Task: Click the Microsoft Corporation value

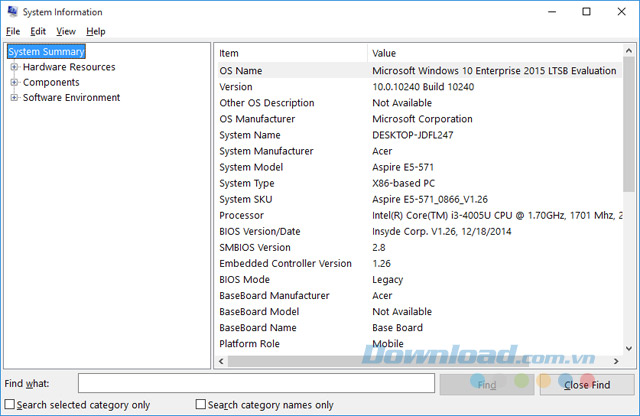Action: [x=422, y=119]
